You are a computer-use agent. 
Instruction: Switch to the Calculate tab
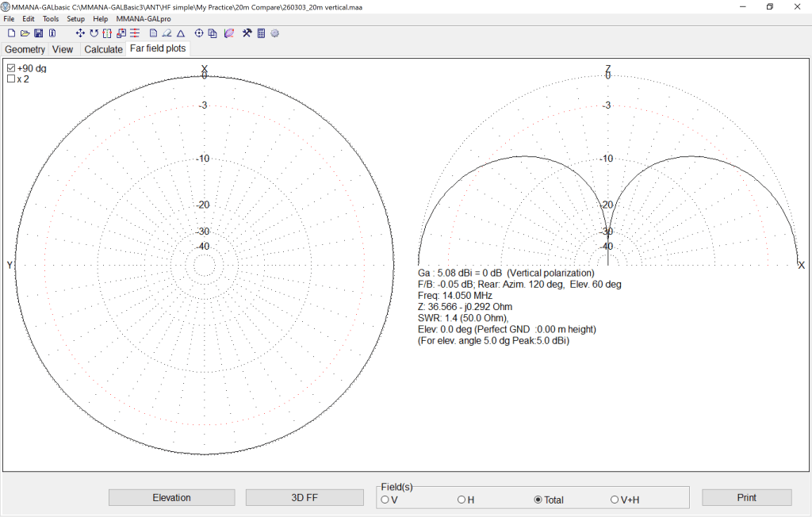click(104, 49)
